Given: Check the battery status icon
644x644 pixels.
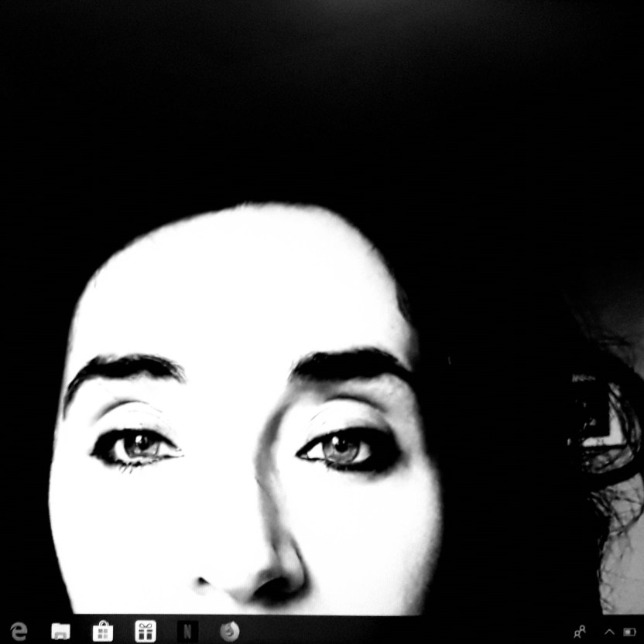Looking at the screenshot, I should (629, 632).
